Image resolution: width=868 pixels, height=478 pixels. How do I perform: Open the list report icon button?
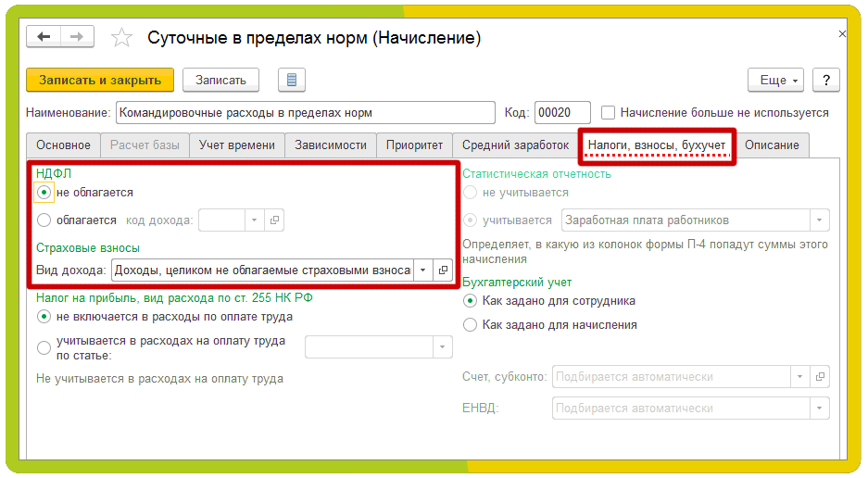pyautogui.click(x=292, y=81)
